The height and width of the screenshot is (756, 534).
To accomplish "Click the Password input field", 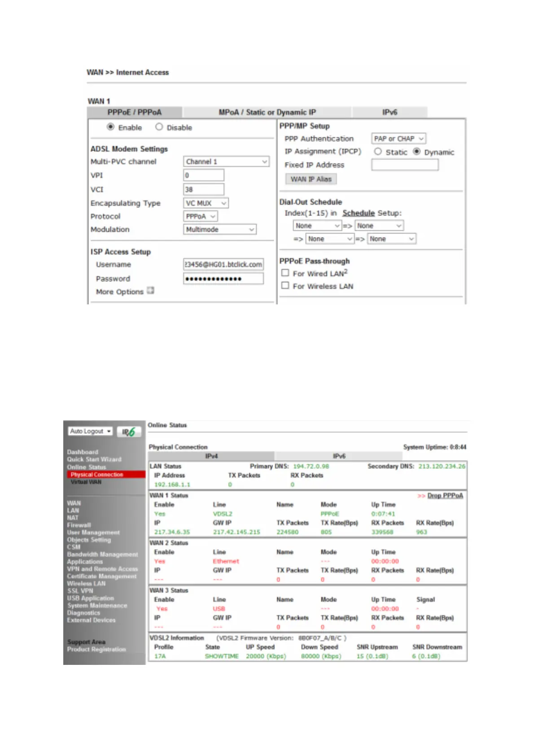I will [223, 279].
